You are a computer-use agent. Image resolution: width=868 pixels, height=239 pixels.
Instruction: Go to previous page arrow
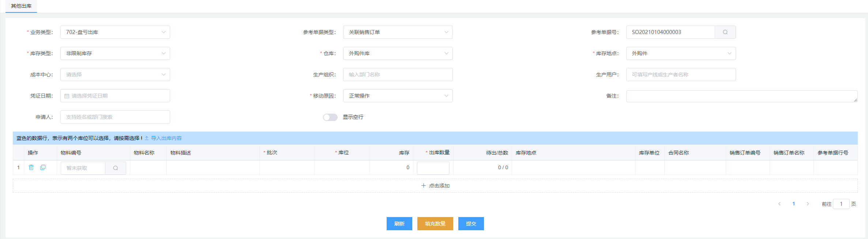pyautogui.click(x=779, y=204)
